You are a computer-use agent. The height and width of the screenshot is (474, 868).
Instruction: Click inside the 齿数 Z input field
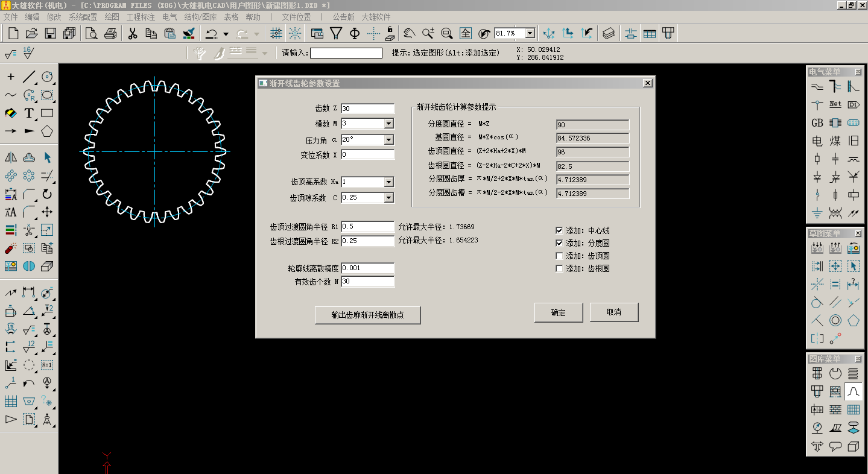[x=367, y=109]
